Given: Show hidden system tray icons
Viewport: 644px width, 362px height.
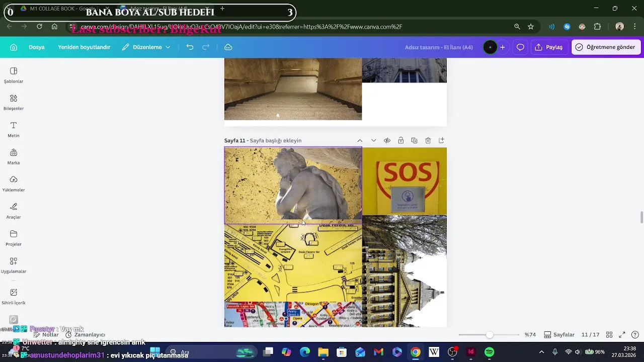Looking at the screenshot, I should point(541,352).
